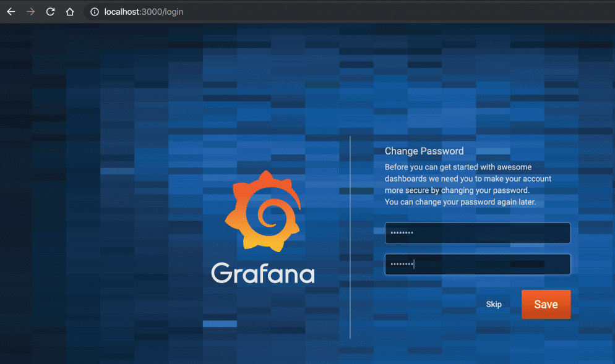Click the new password input field

[477, 233]
